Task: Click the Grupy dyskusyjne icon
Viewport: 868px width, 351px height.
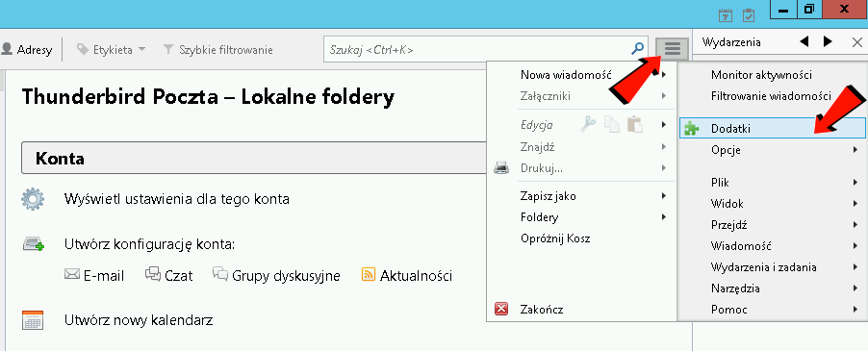Action: tap(220, 274)
